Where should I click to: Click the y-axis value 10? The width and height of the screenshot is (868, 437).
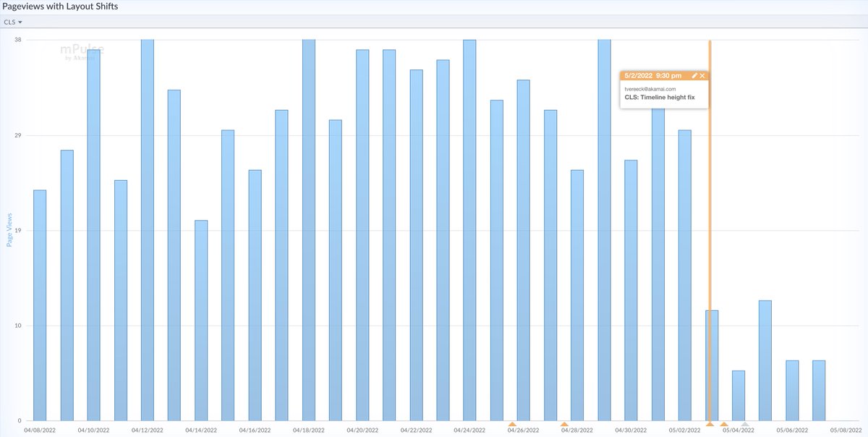tap(18, 326)
